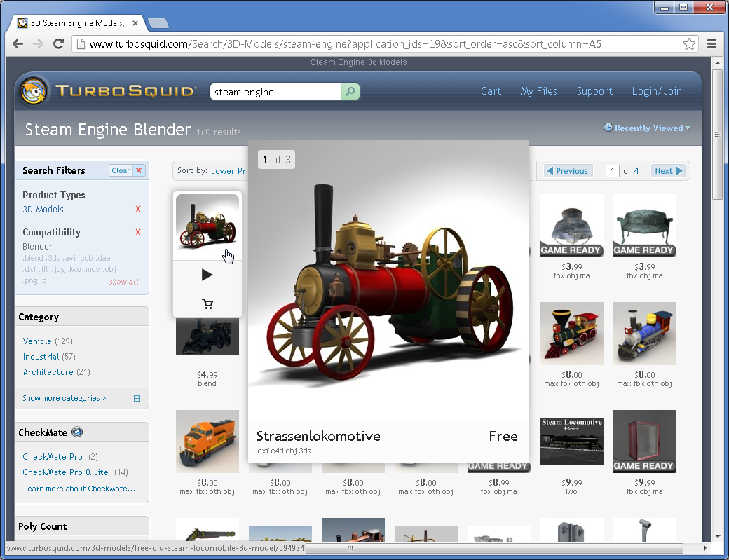Expand the Recently Viewed dropdown
This screenshot has width=729, height=560.
(647, 128)
